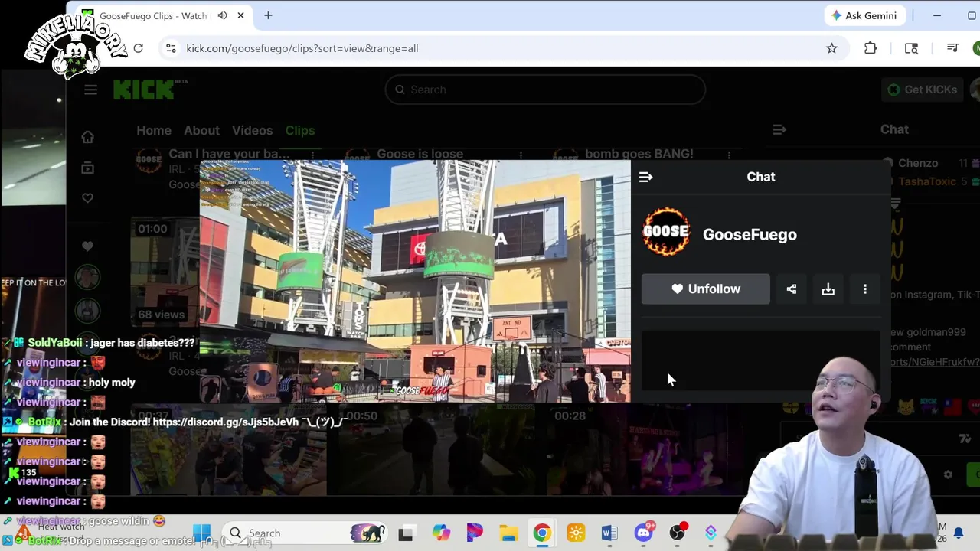980x551 pixels.
Task: Switch to Google Chrome on the taskbar
Action: (x=542, y=533)
